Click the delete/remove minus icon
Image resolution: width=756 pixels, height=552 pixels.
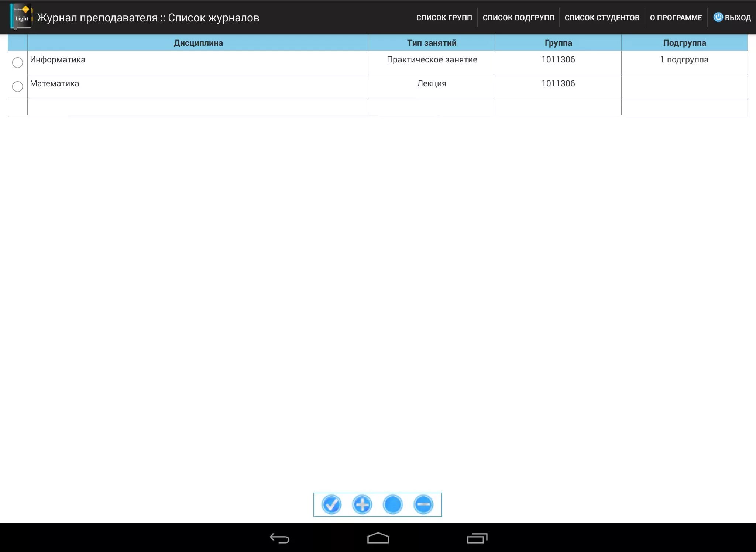click(424, 505)
